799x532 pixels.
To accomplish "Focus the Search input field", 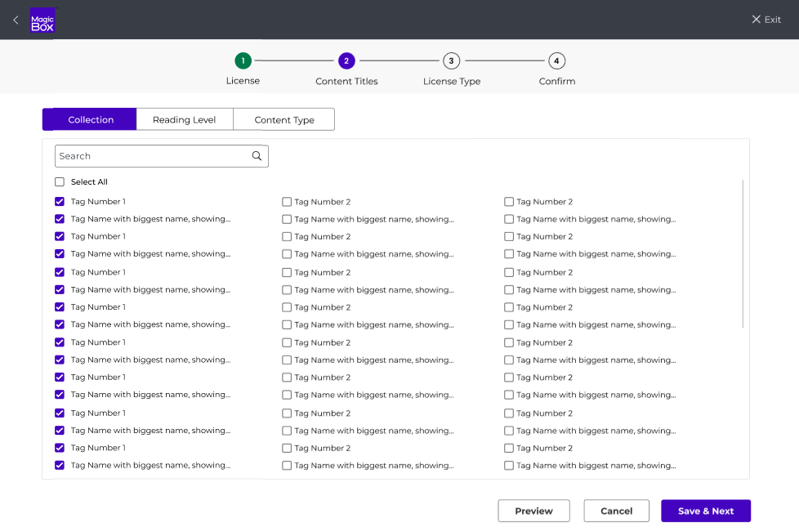I will [162, 156].
